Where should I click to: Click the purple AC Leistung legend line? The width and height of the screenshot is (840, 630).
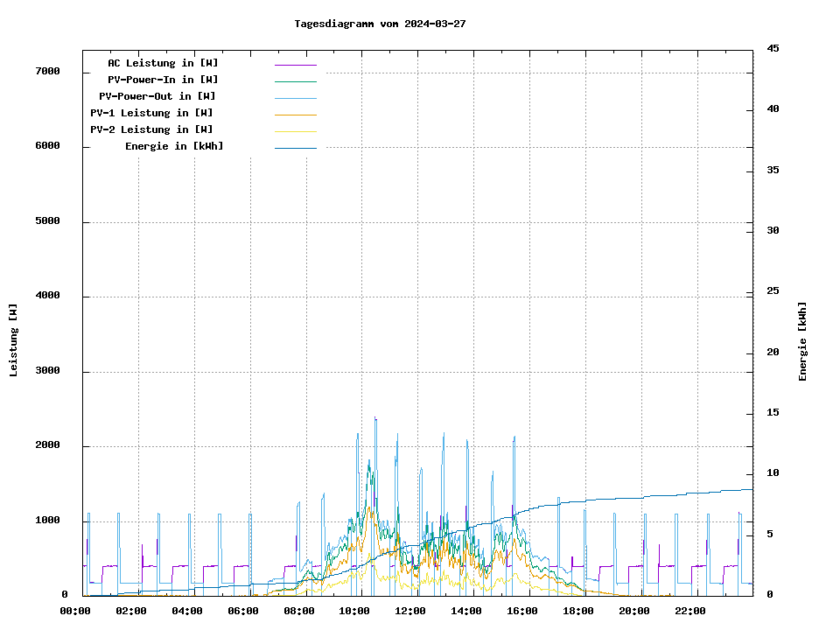(x=295, y=65)
